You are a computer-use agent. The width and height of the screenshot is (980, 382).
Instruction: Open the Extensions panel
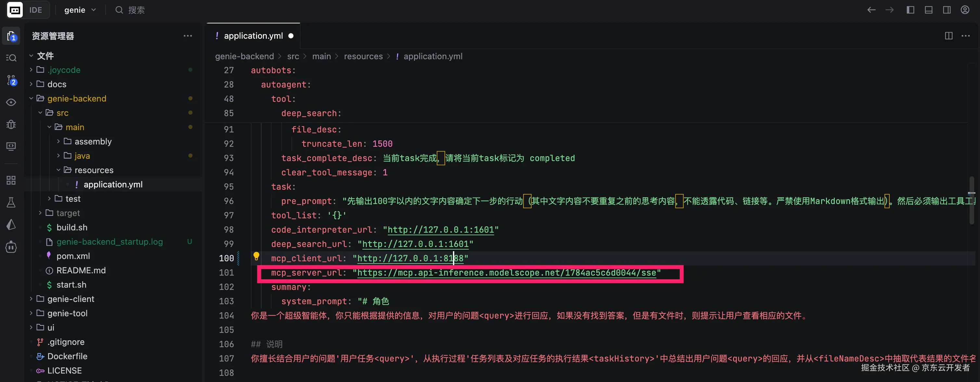(11, 180)
